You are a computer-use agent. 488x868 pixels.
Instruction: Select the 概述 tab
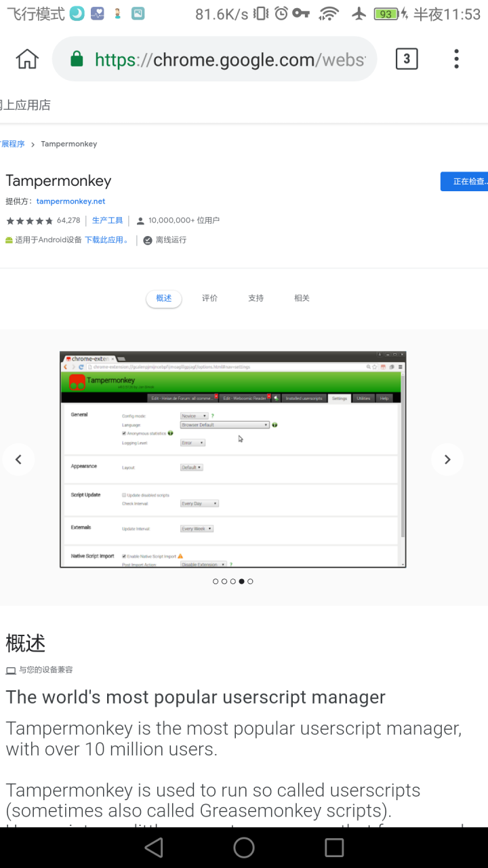(x=164, y=298)
